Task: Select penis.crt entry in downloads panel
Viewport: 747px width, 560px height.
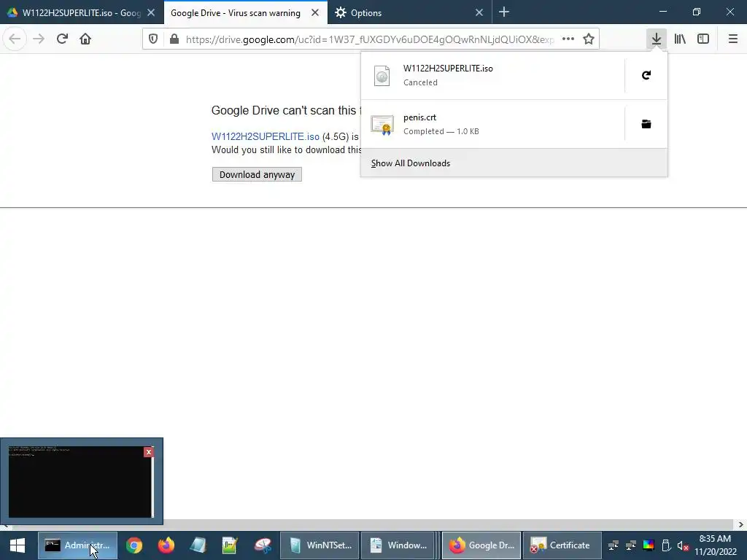Action: (493, 124)
